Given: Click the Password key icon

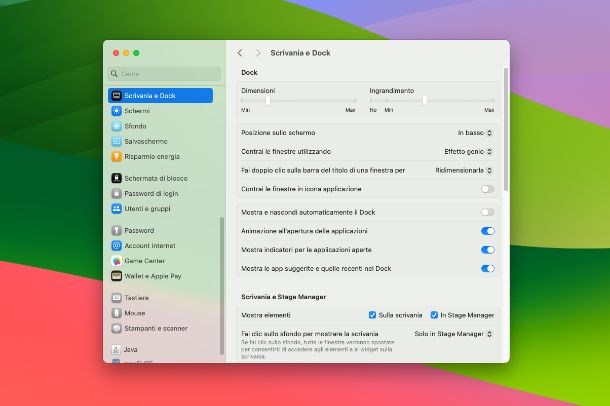Looking at the screenshot, I should [116, 230].
